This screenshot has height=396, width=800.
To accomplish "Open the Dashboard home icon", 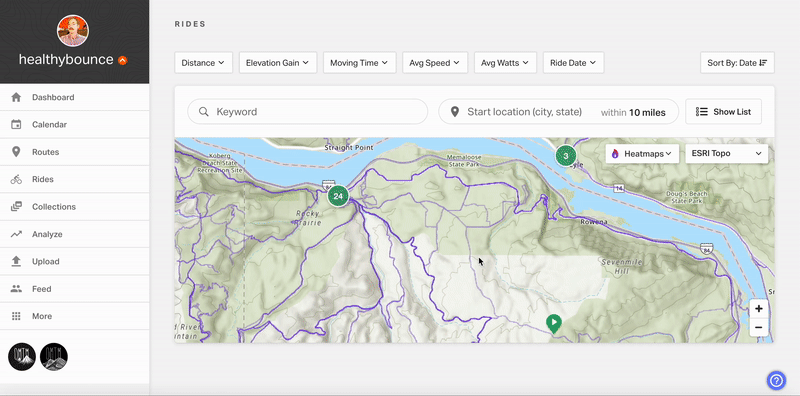I will (16, 97).
